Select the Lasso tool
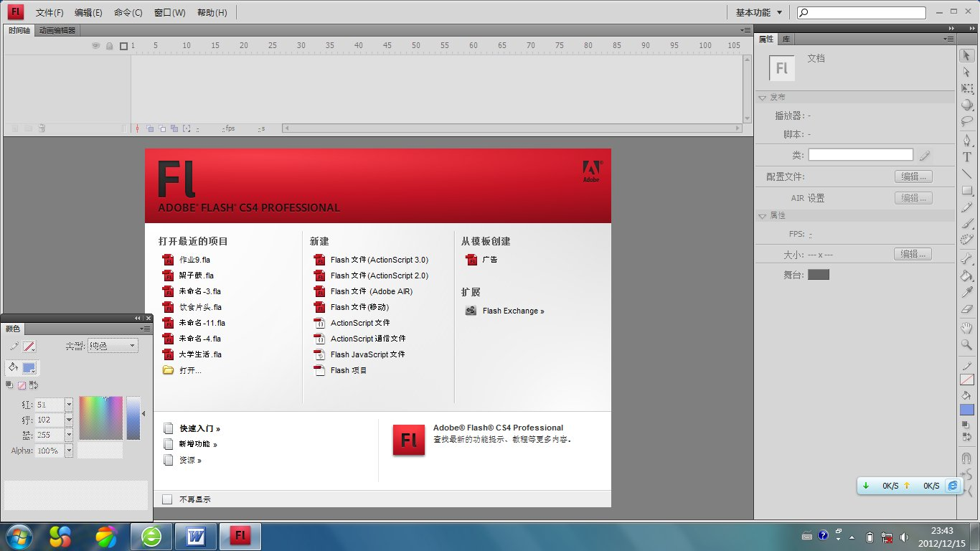980x551 pixels. tap(966, 121)
